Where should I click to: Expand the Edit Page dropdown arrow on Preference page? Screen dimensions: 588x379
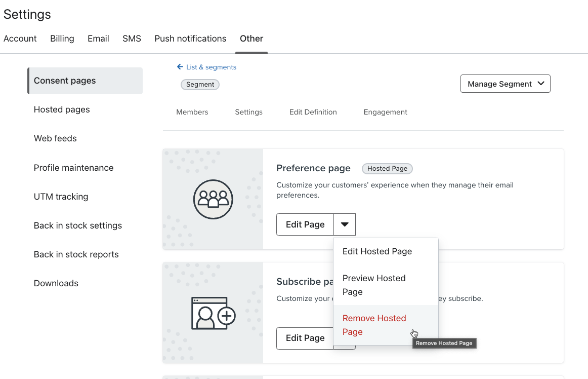click(x=345, y=224)
